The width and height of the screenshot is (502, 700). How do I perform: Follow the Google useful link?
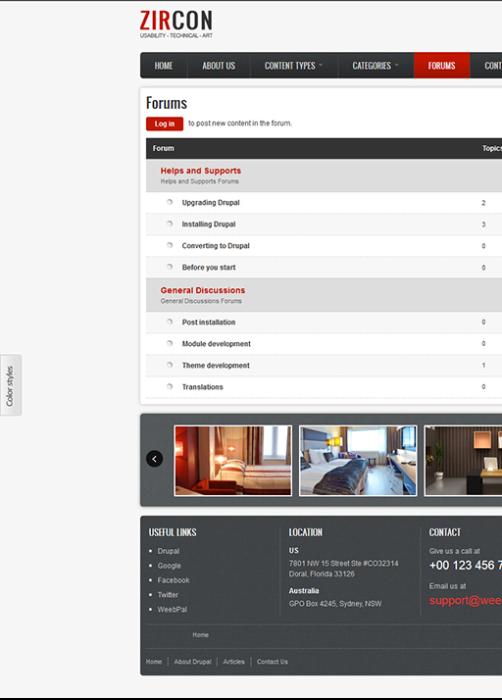click(x=169, y=566)
